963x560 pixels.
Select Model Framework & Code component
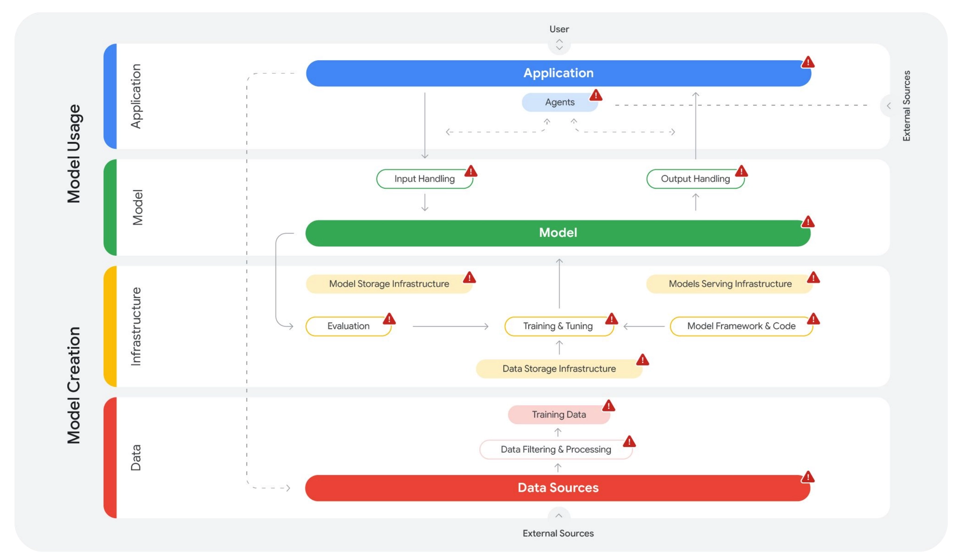pyautogui.click(x=742, y=326)
